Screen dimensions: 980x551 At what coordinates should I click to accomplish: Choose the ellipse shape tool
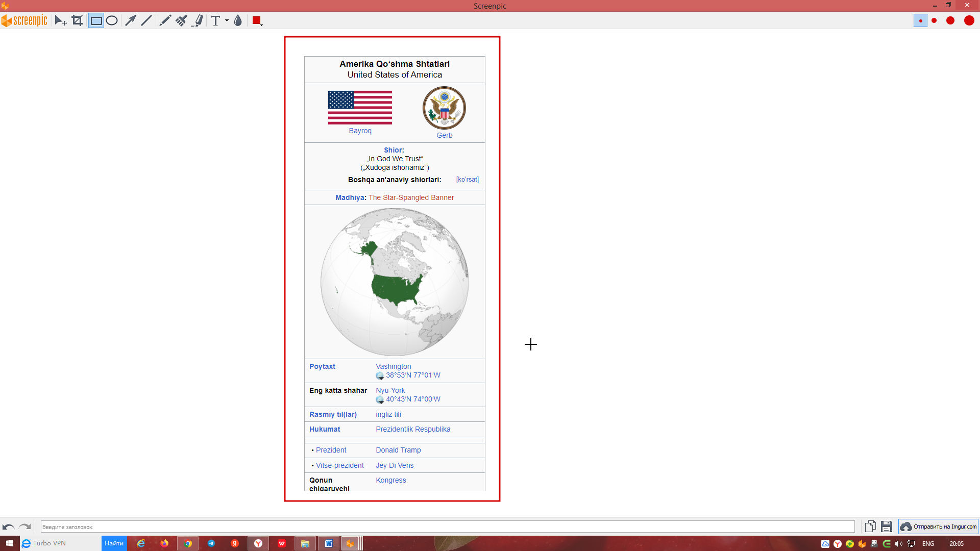point(112,21)
